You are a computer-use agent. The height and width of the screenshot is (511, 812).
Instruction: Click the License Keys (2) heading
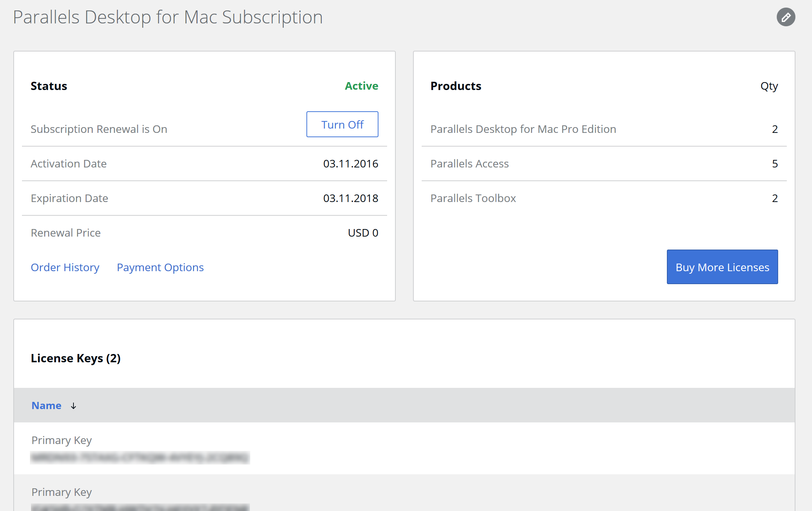tap(76, 358)
